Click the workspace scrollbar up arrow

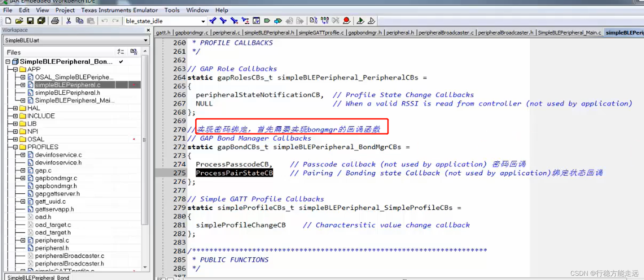(x=145, y=51)
